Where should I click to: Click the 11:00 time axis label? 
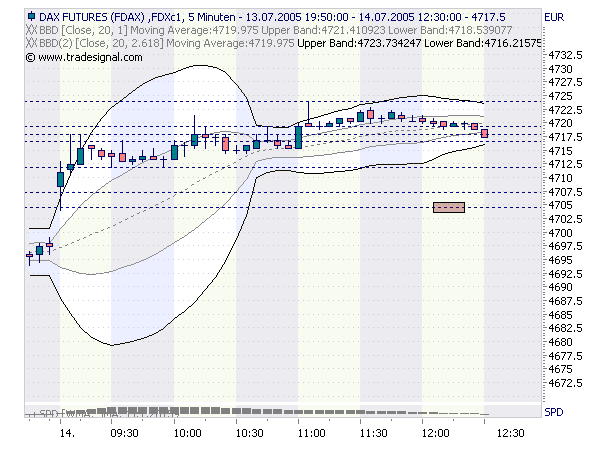[x=311, y=433]
